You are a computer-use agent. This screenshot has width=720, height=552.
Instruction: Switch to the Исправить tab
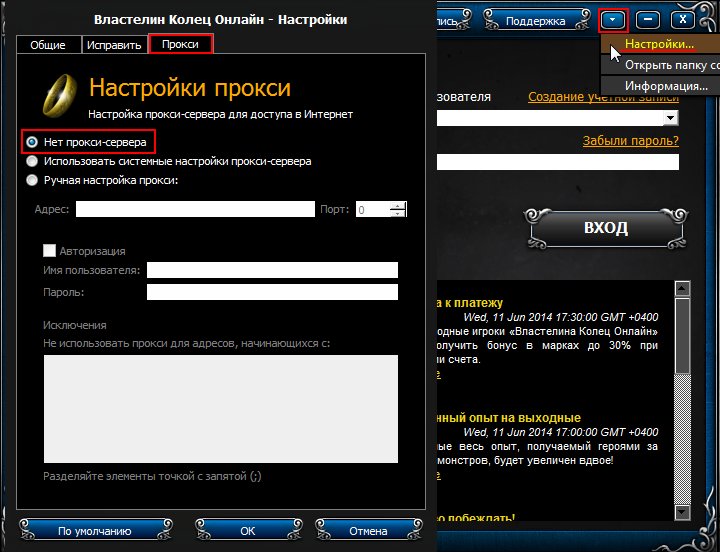coord(114,45)
